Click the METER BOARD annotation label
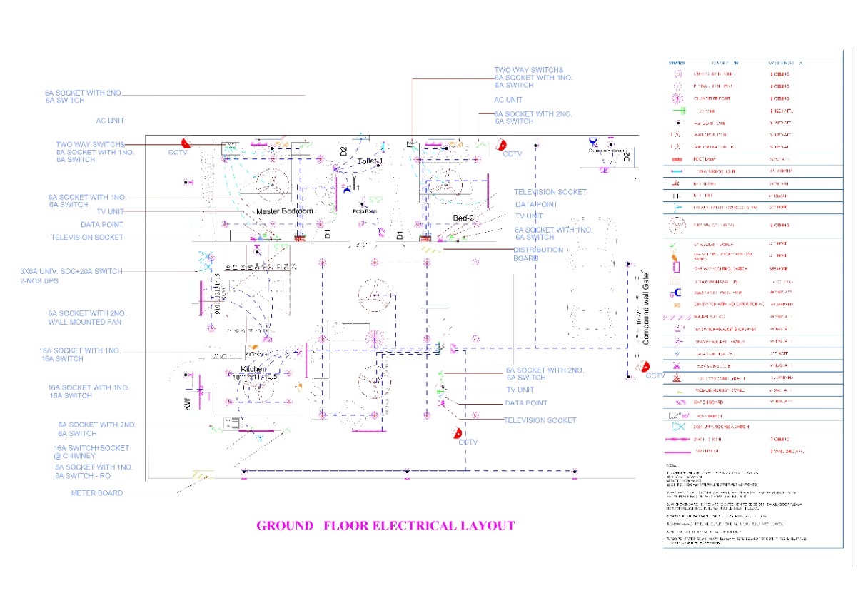 pyautogui.click(x=96, y=493)
